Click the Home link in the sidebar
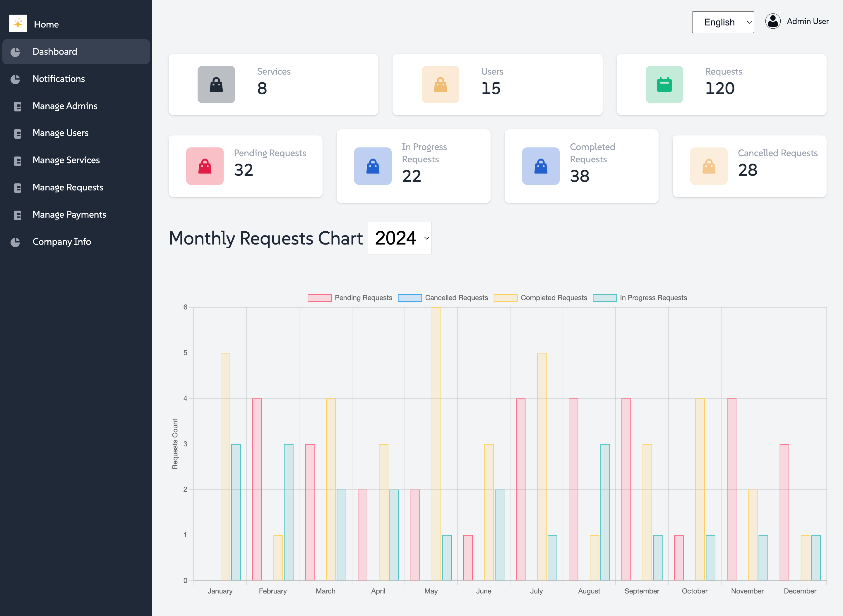The height and width of the screenshot is (616, 843). 46,24
